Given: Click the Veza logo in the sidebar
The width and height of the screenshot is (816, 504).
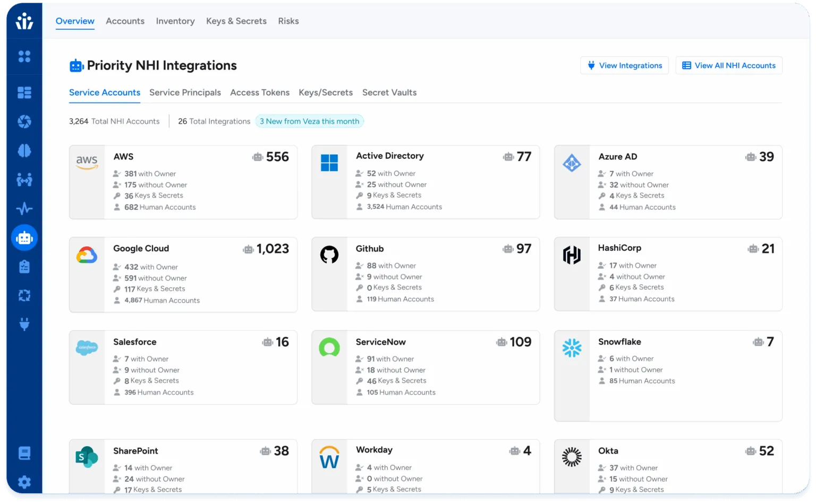Looking at the screenshot, I should 24,21.
